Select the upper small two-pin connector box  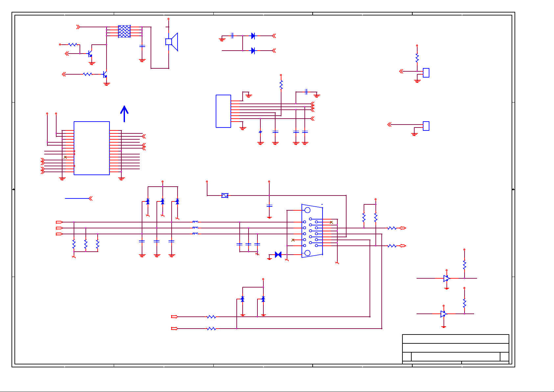[426, 73]
